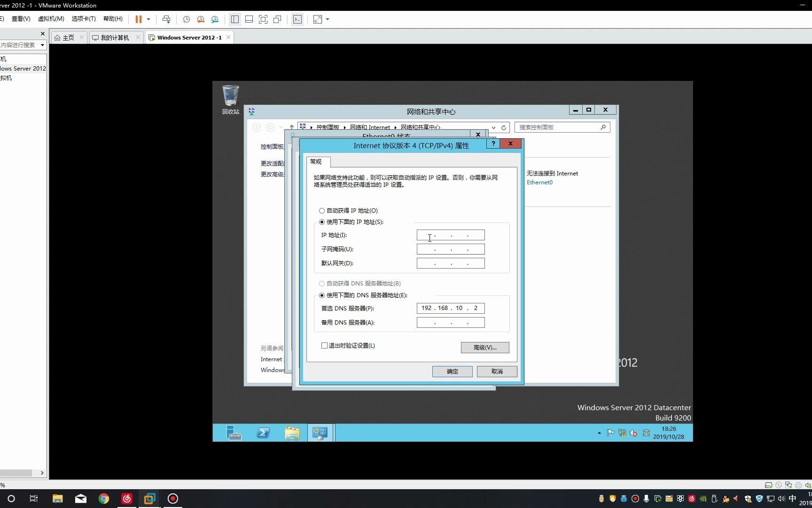Click the stretch guest display icon
The height and width of the screenshot is (508, 812).
(318, 19)
